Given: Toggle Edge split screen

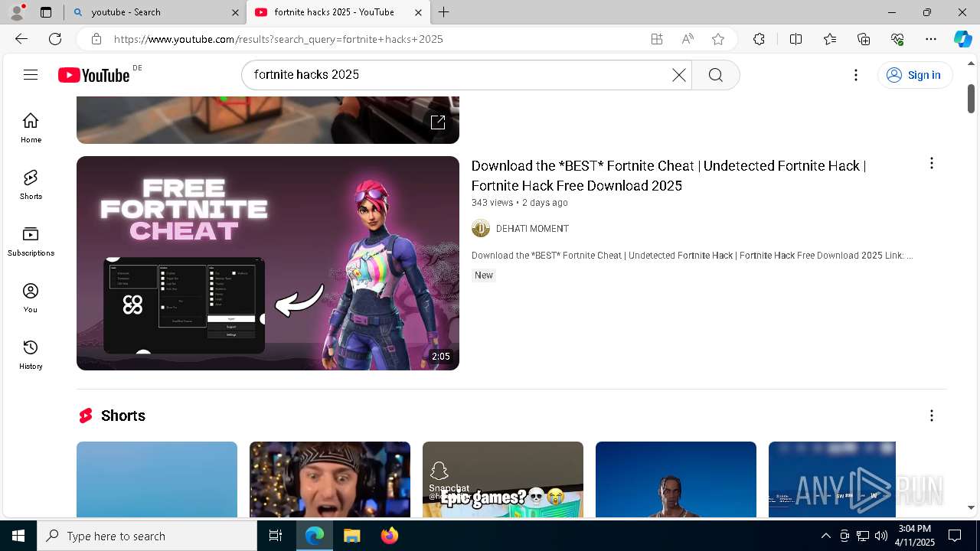Looking at the screenshot, I should (x=795, y=39).
